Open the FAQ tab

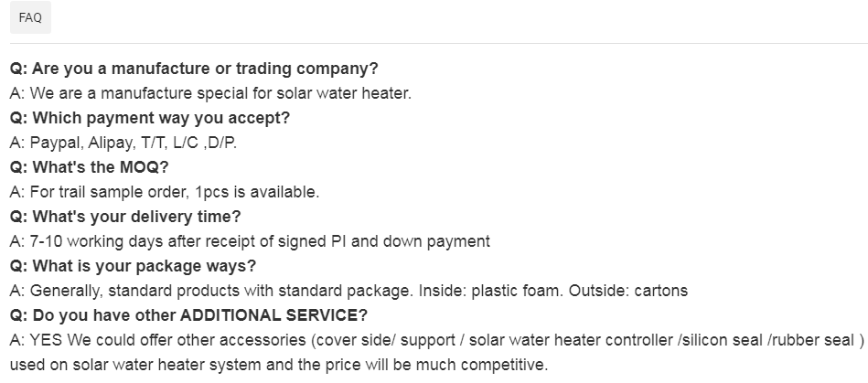(x=30, y=17)
